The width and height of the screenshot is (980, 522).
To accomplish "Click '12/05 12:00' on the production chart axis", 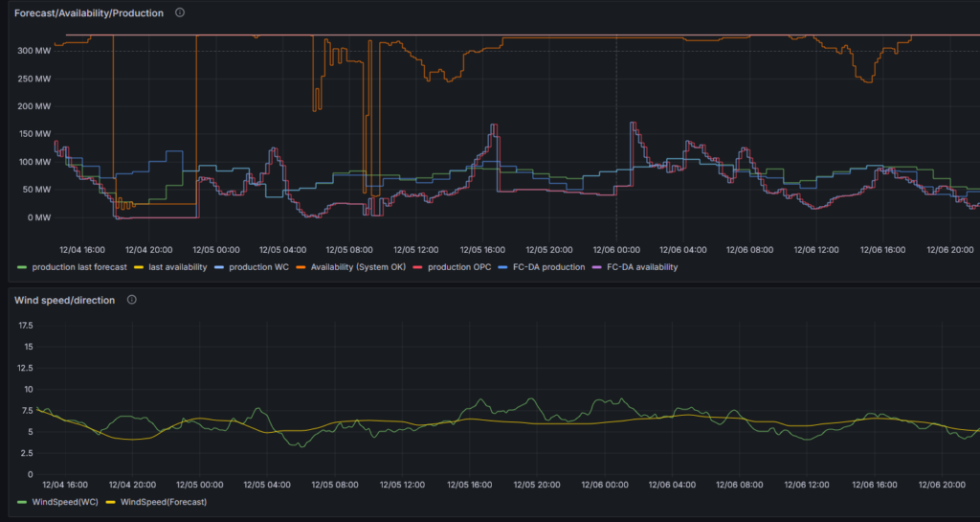I will (415, 249).
